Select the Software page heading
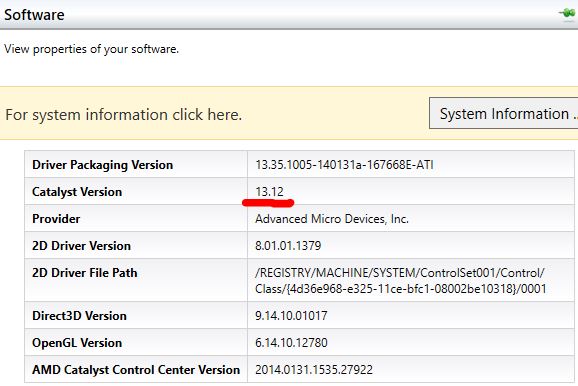The width and height of the screenshot is (578, 386). click(34, 15)
